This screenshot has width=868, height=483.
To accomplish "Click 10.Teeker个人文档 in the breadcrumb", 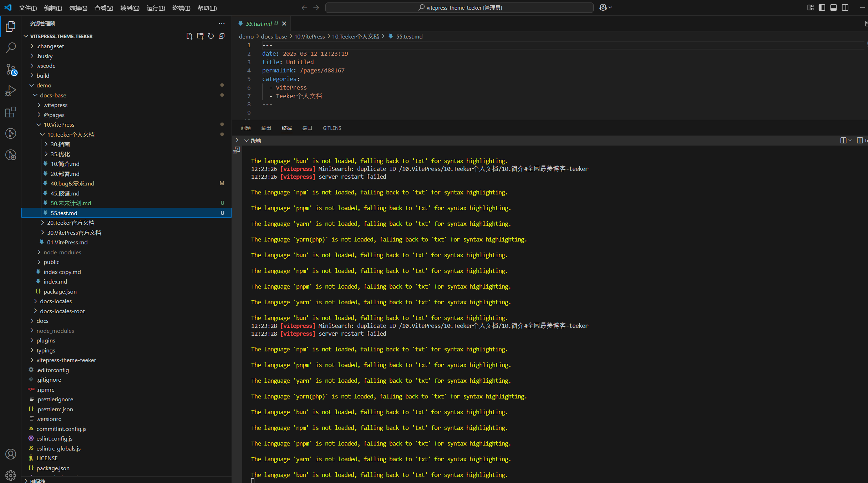I will point(356,36).
